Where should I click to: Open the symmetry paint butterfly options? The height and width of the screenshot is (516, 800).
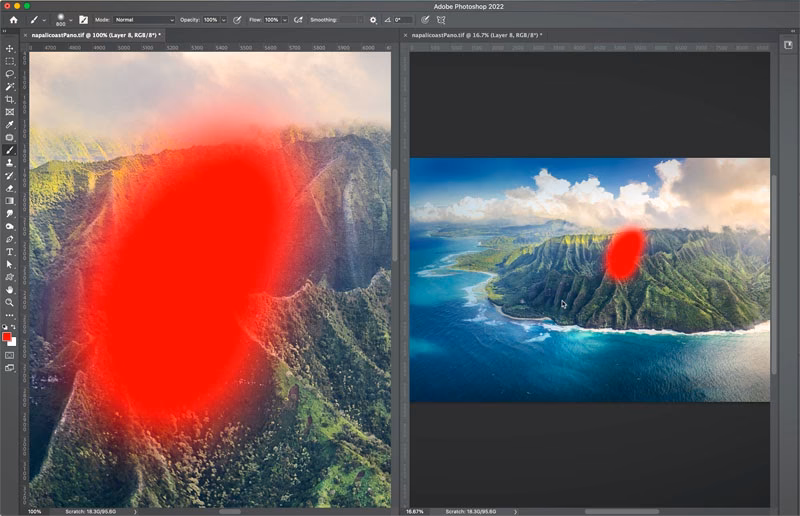[x=441, y=20]
